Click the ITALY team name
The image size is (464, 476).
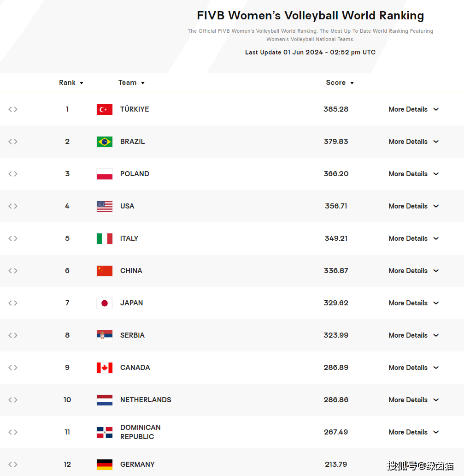(129, 238)
